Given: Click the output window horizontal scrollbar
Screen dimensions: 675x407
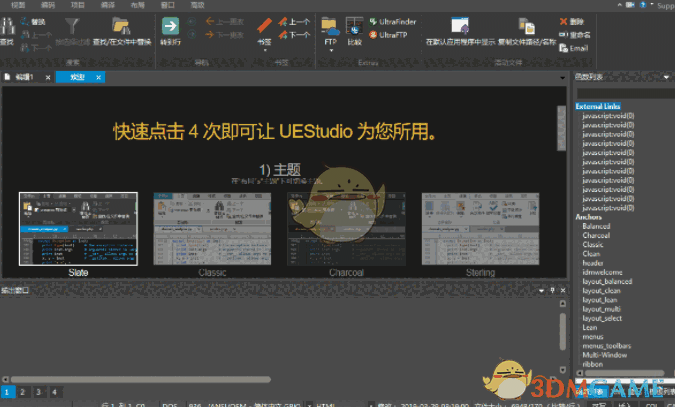Looking at the screenshot, I should 140,379.
